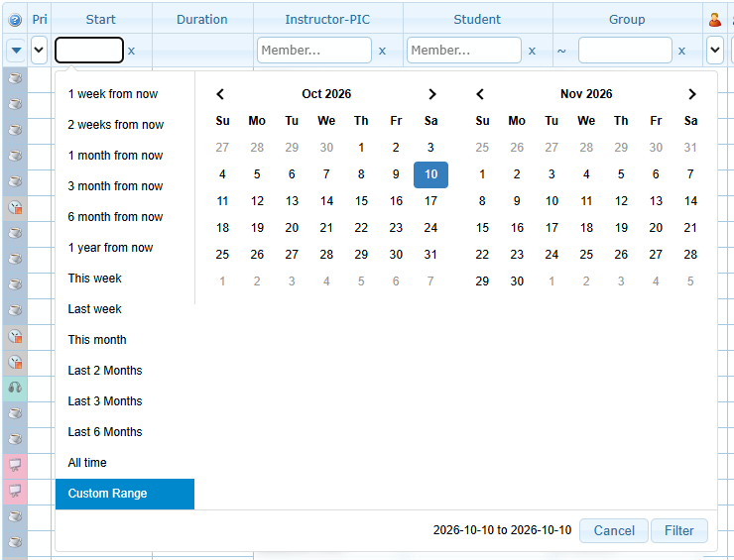Open the Pri filter dropdown
Screen dimensions: 734x560
(x=39, y=51)
